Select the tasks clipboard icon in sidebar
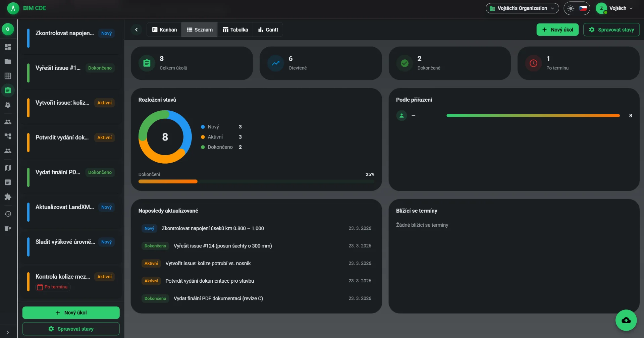644x338 pixels. pos(8,90)
